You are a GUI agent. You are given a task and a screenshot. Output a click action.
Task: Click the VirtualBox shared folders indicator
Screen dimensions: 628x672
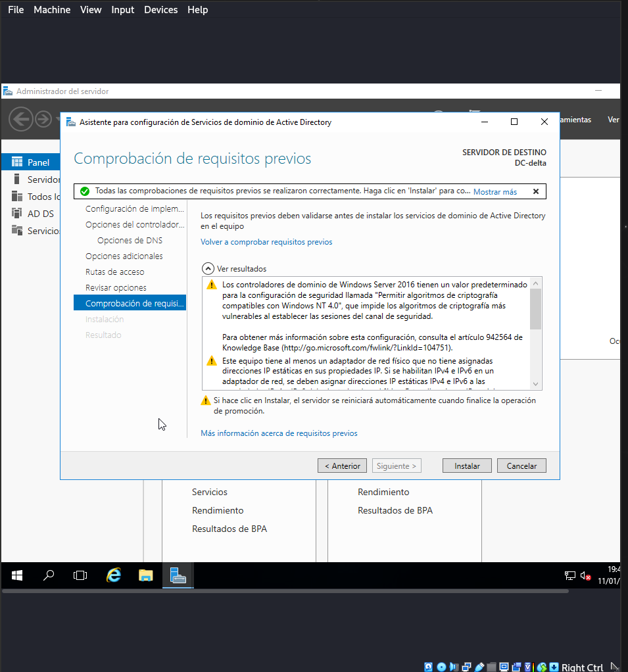click(x=491, y=667)
